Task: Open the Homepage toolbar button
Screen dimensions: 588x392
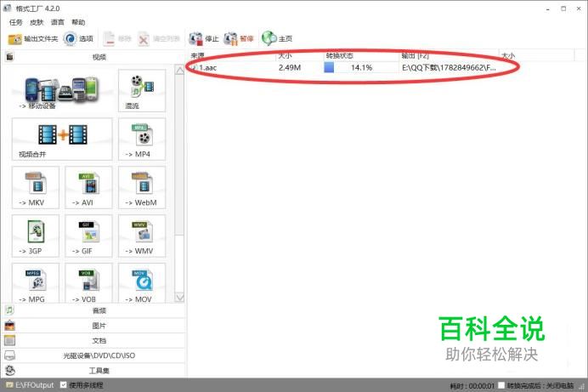Action: click(277, 38)
